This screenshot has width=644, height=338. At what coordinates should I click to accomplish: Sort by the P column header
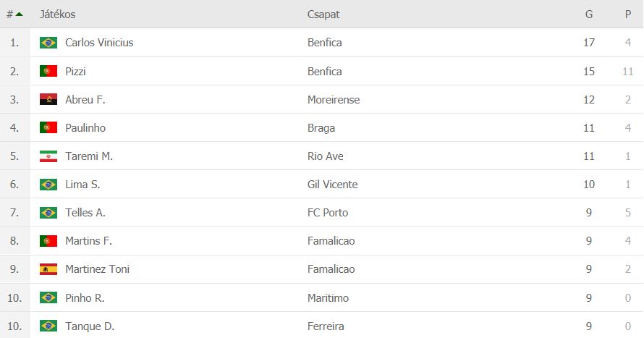pyautogui.click(x=628, y=14)
